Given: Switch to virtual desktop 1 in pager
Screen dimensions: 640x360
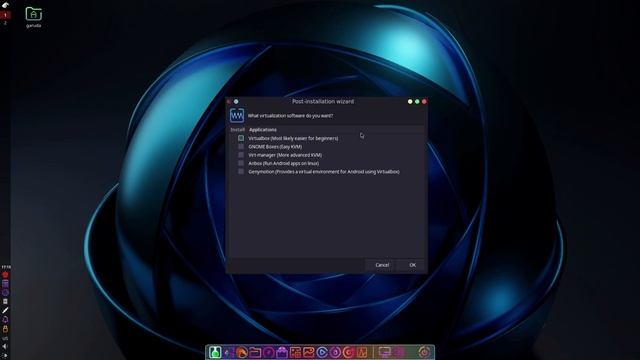Looking at the screenshot, I should point(5,15).
